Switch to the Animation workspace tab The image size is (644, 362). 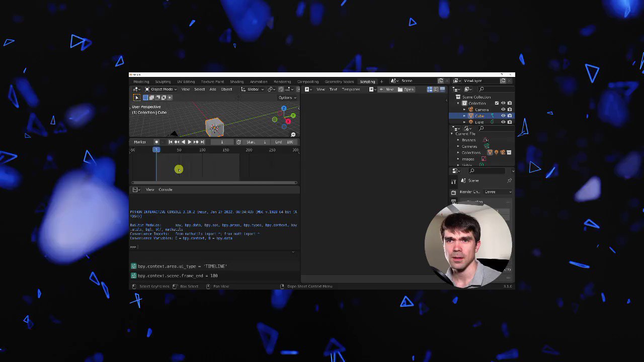pyautogui.click(x=258, y=81)
